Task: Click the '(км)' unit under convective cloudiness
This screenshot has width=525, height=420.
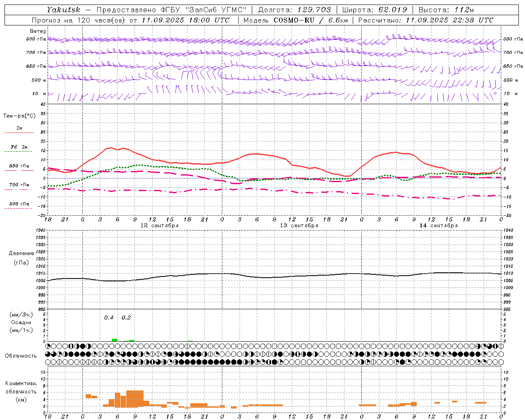Action: coord(21,399)
